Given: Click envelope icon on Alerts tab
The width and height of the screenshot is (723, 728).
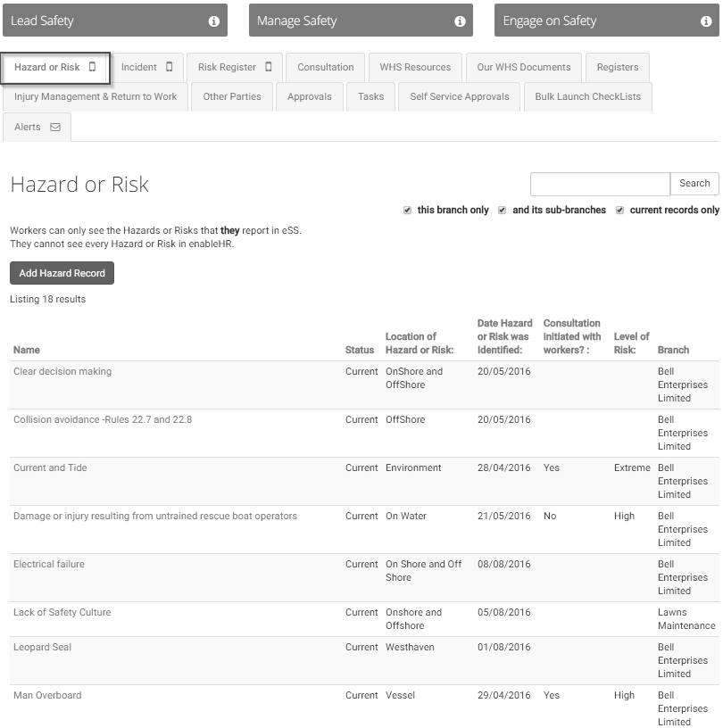Looking at the screenshot, I should (x=55, y=127).
